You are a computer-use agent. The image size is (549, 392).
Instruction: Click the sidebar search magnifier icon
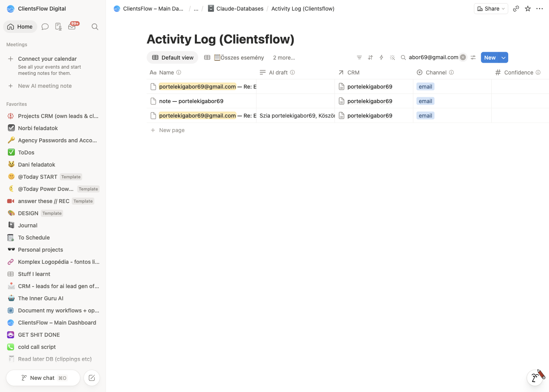(95, 27)
